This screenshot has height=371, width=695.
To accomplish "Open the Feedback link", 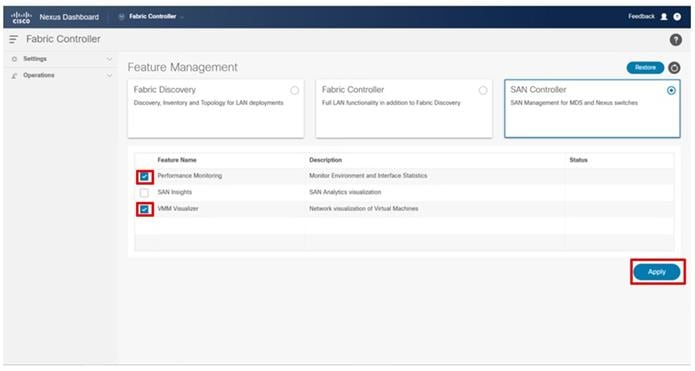I will (x=641, y=16).
